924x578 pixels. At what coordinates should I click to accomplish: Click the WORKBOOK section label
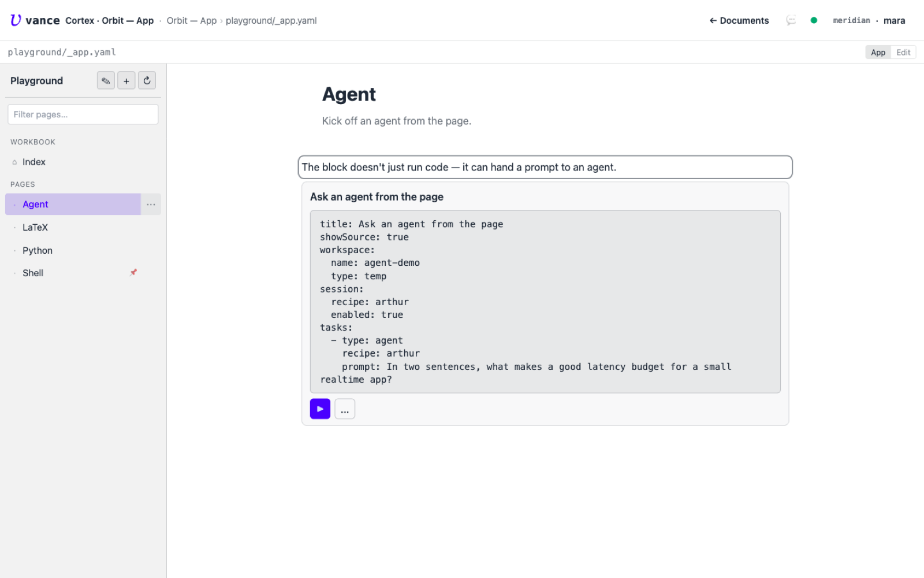[33, 142]
